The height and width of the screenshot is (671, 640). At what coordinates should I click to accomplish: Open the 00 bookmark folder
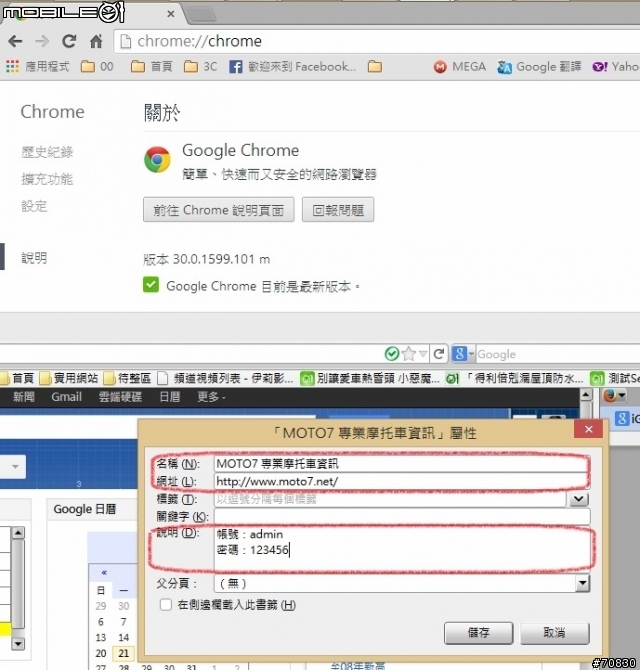click(x=97, y=66)
